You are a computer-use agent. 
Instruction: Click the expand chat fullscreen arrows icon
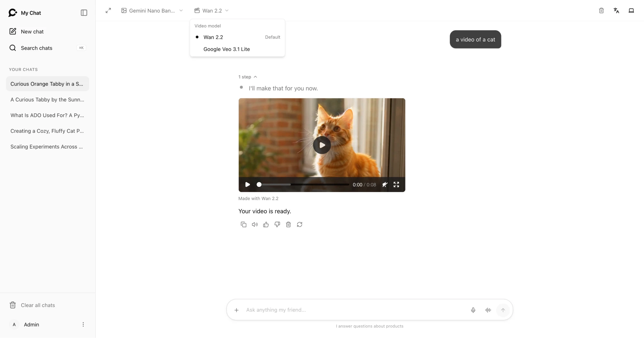point(108,11)
